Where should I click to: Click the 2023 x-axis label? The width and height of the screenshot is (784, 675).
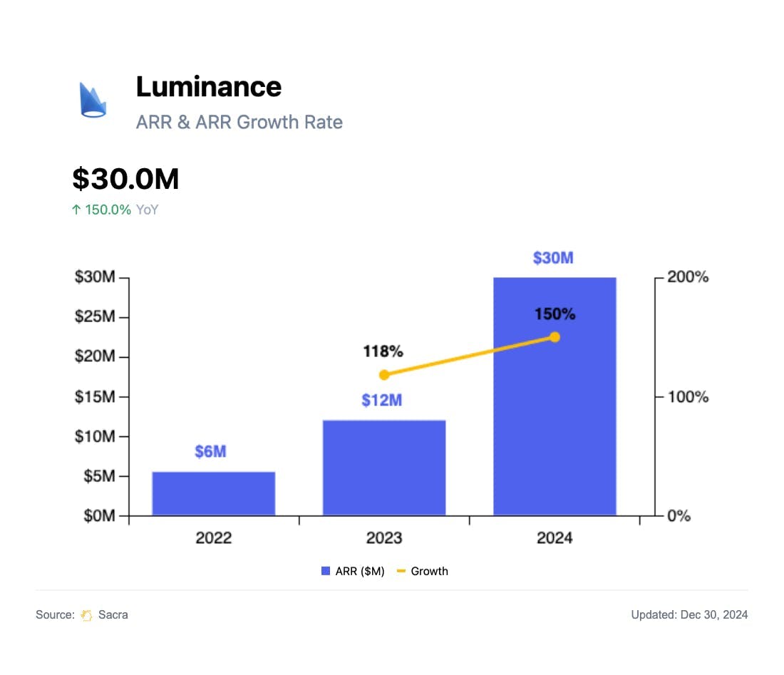point(384,538)
